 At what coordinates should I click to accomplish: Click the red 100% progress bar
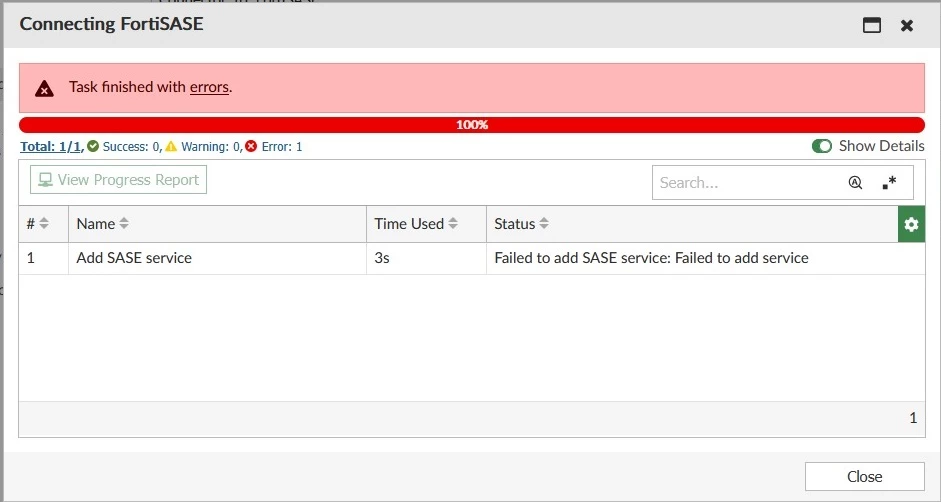click(472, 125)
